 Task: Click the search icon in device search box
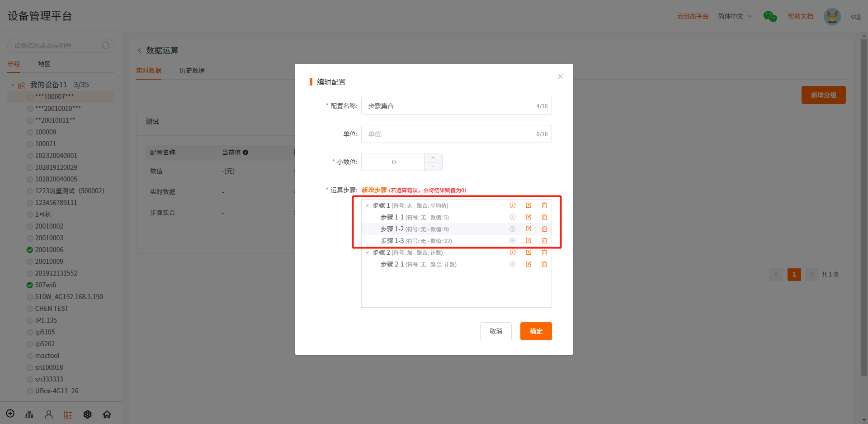click(106, 46)
